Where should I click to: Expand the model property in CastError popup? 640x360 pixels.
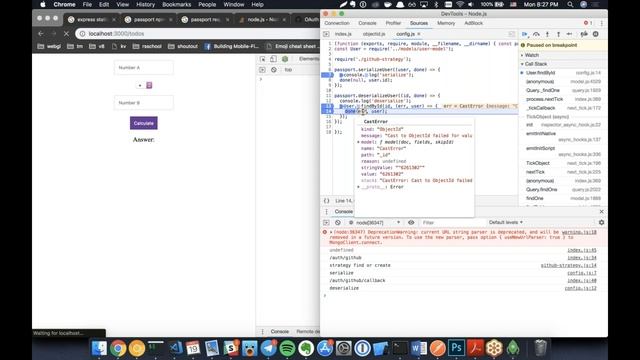pyautogui.click(x=358, y=142)
